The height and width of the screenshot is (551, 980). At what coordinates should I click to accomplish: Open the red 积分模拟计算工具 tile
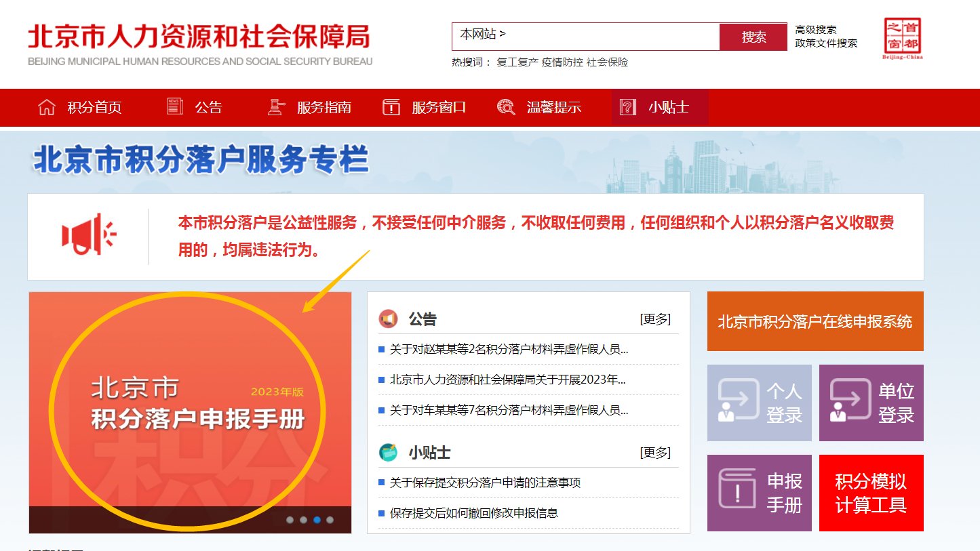click(871, 493)
